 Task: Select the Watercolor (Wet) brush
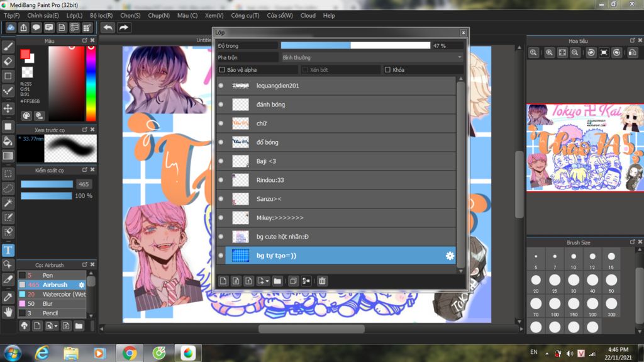pyautogui.click(x=52, y=294)
